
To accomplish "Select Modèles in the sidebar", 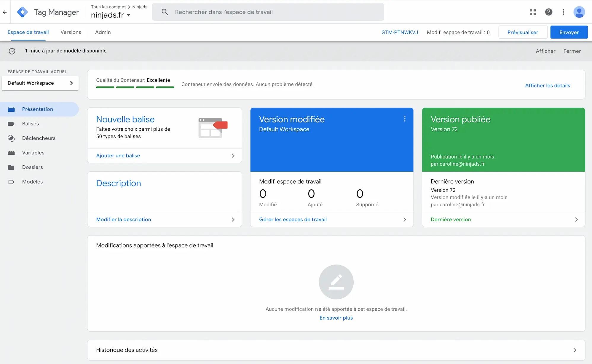I will (33, 182).
